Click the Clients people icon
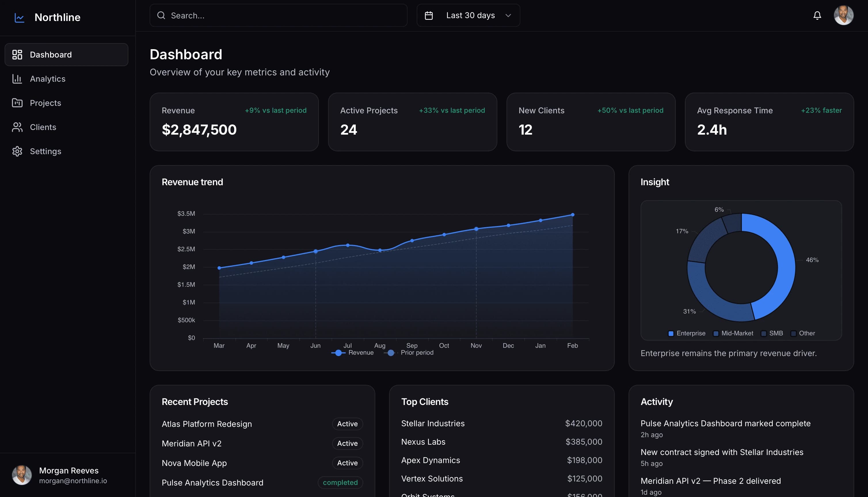The height and width of the screenshot is (497, 868). click(17, 127)
